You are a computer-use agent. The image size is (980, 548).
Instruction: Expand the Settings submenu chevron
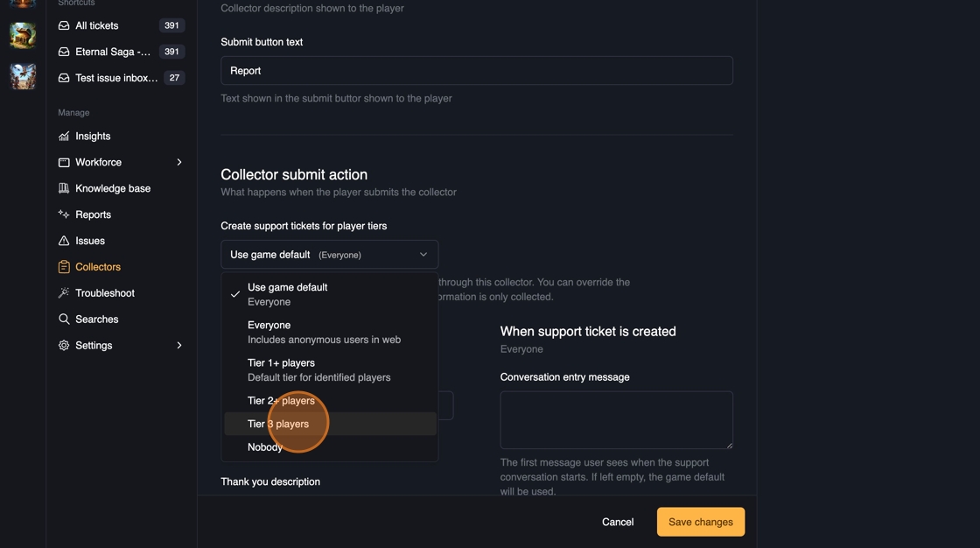coord(179,346)
